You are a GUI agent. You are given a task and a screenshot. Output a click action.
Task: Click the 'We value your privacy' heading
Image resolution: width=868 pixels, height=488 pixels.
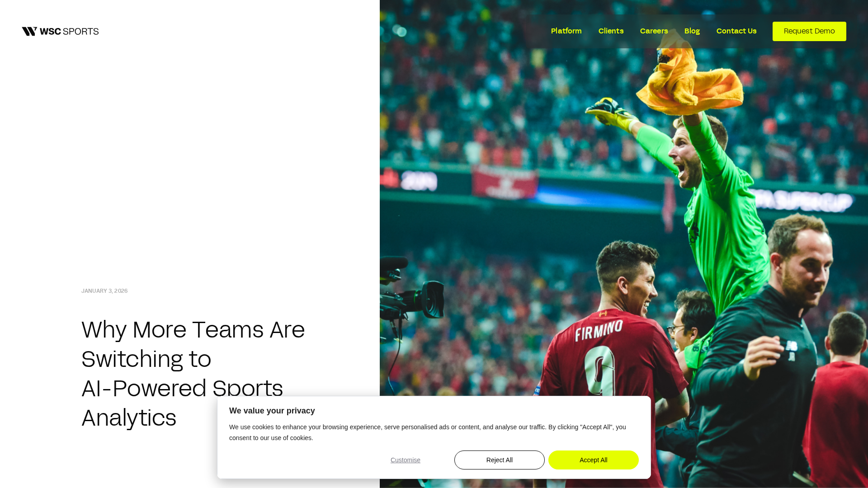[x=272, y=411]
